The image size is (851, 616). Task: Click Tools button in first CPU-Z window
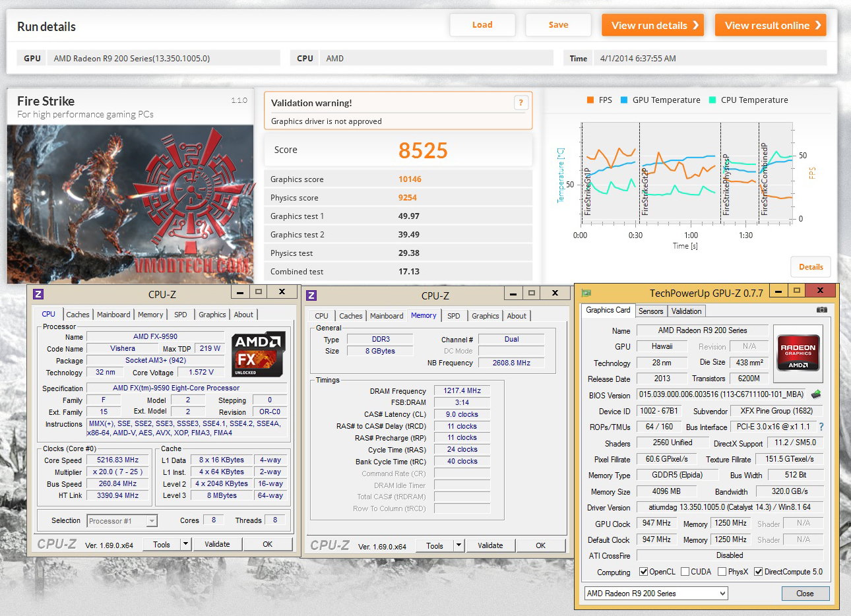162,544
